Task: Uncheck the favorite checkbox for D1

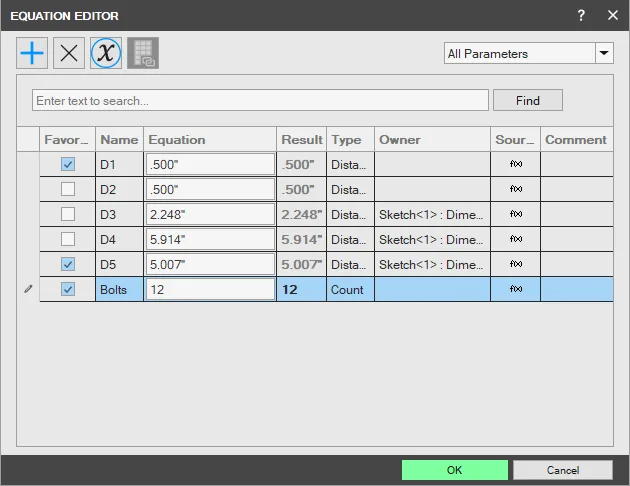Action: pyautogui.click(x=68, y=164)
